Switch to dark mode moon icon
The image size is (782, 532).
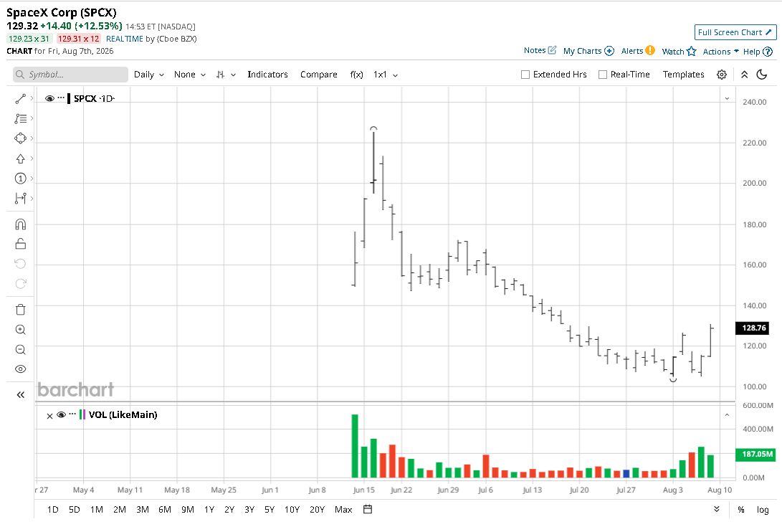coord(761,75)
